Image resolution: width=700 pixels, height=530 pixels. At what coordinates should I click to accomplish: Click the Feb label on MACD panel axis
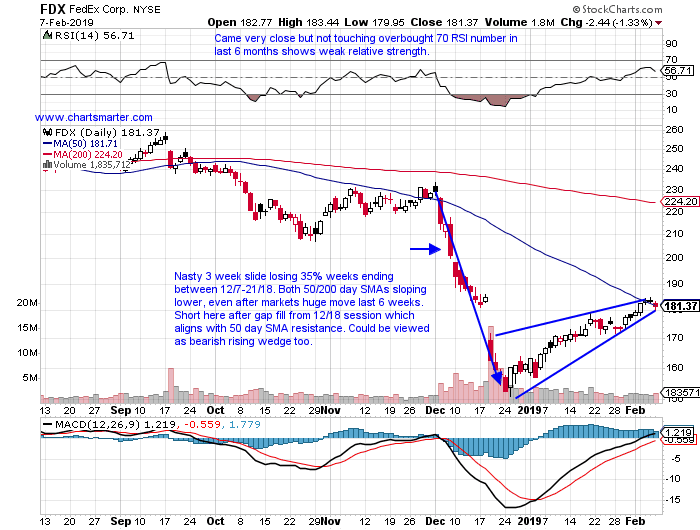pyautogui.click(x=635, y=521)
